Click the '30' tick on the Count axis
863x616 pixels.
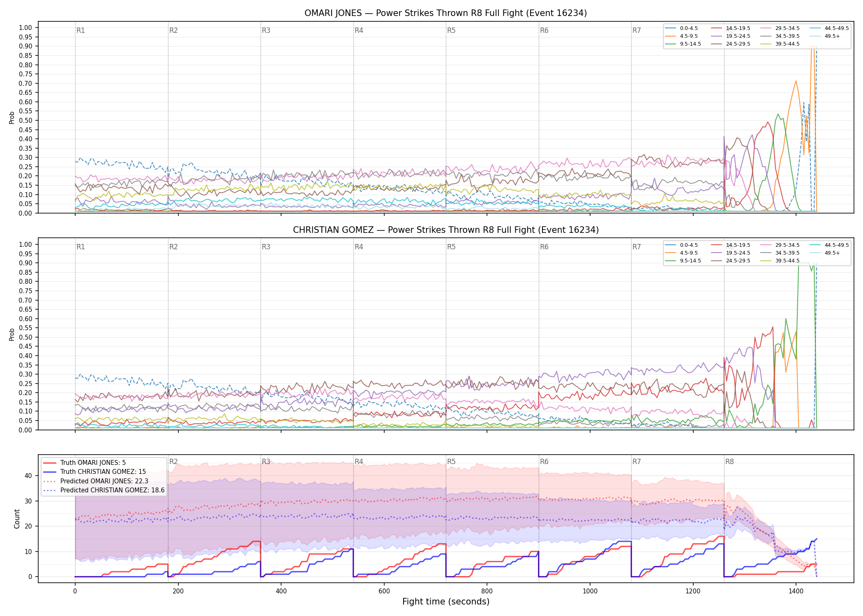click(x=28, y=501)
